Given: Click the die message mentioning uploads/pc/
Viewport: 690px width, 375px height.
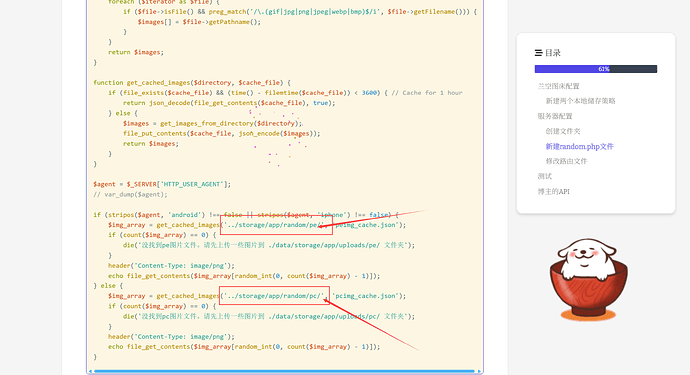Looking at the screenshot, I should 269,316.
